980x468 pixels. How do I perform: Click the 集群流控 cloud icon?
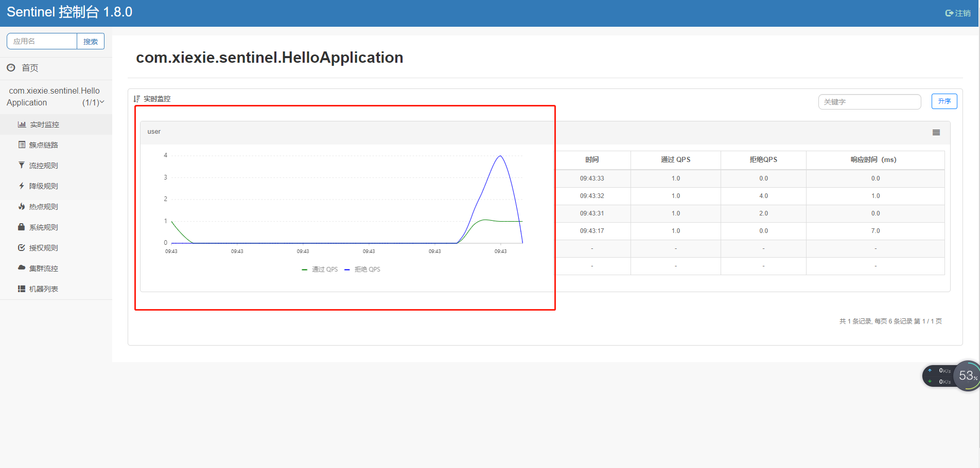click(22, 268)
